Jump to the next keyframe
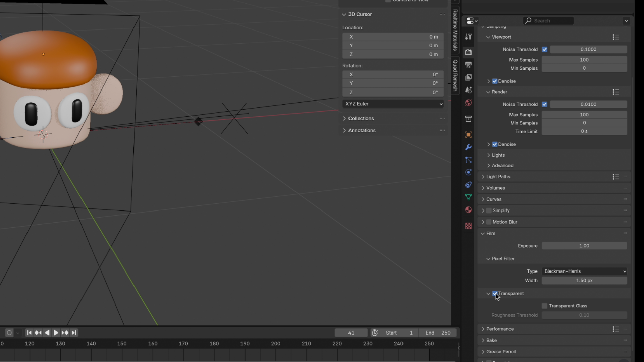The width and height of the screenshot is (644, 362). click(65, 333)
